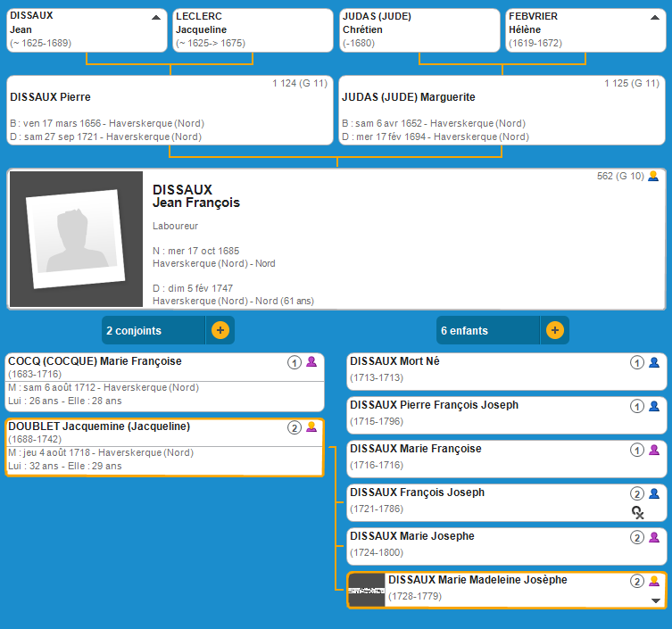Click the unlinked chain icon on François Joseph
Image resolution: width=672 pixels, height=629 pixels.
638,511
